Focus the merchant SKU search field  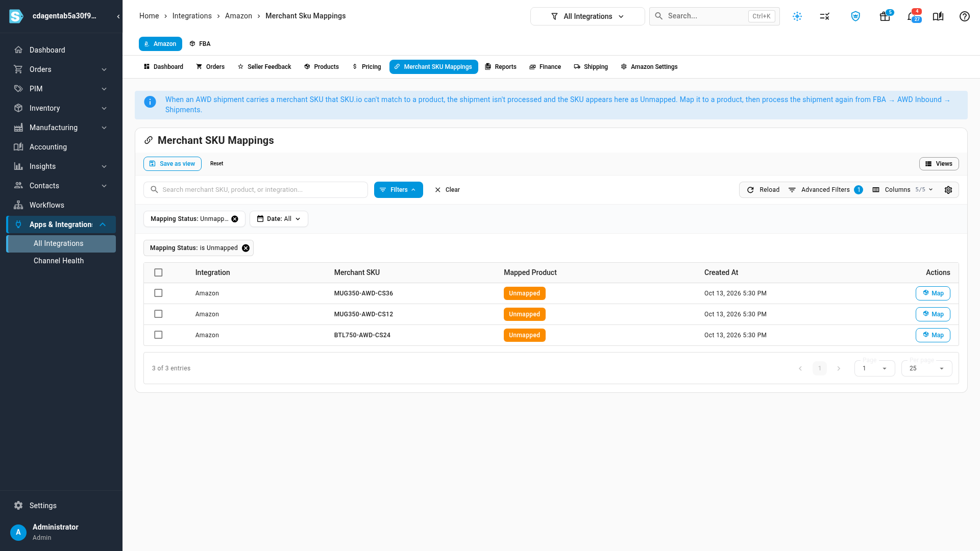(256, 190)
